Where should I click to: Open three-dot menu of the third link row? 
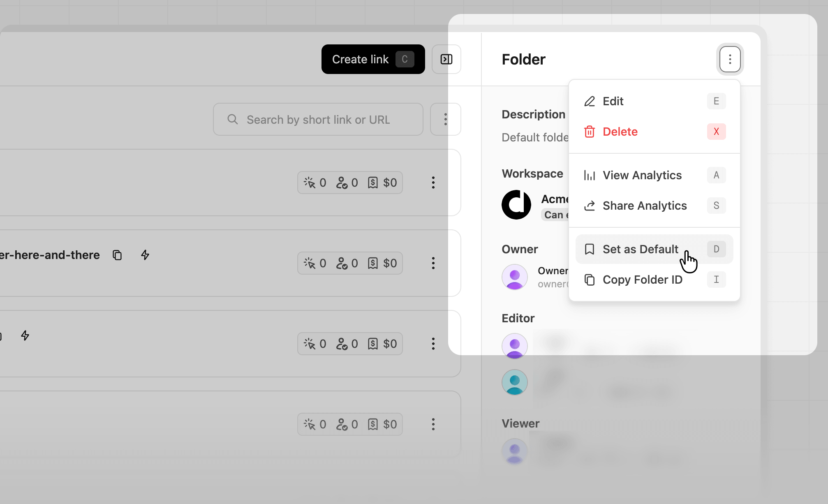(433, 344)
